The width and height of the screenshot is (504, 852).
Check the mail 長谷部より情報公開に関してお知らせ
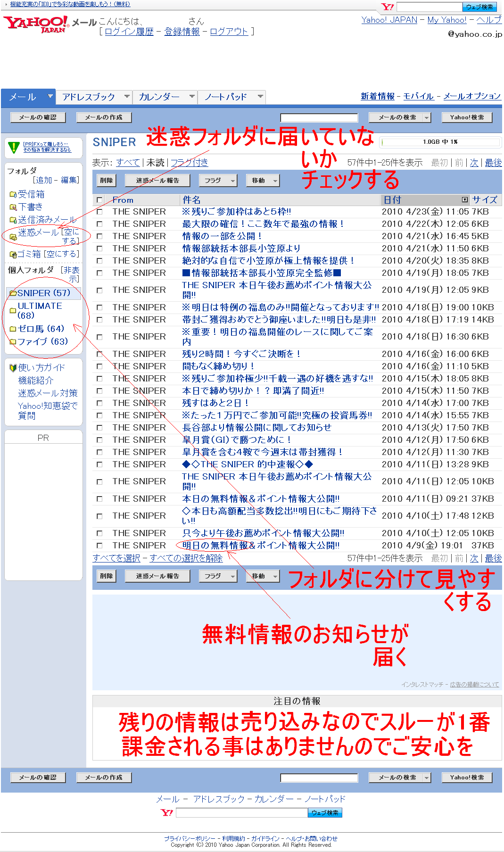click(99, 428)
